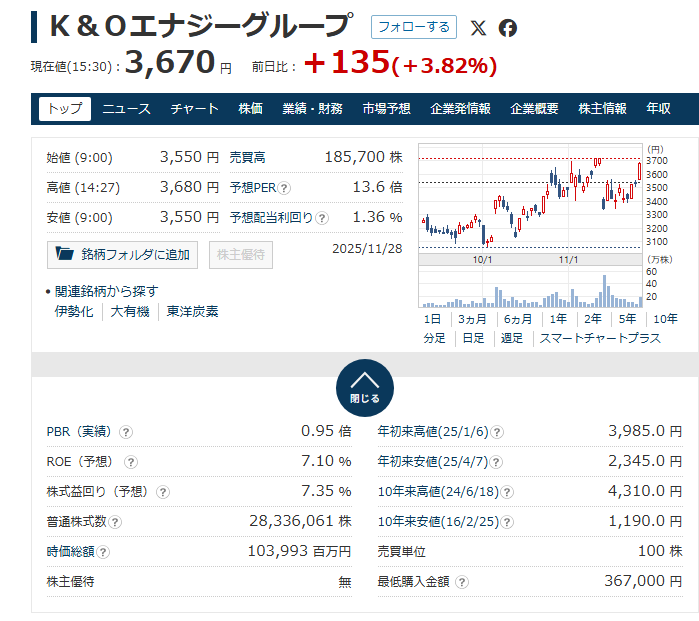Open the ニュース tab
This screenshot has height=621, width=699.
coord(126,108)
